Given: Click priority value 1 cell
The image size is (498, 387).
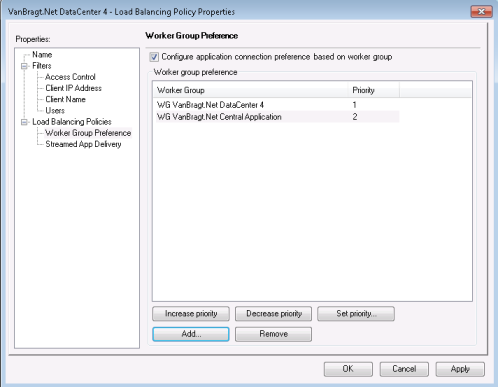Looking at the screenshot, I should (x=355, y=105).
